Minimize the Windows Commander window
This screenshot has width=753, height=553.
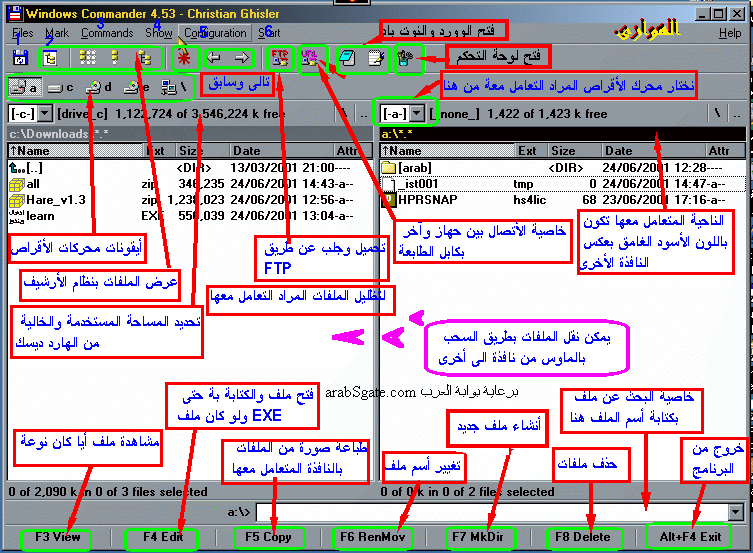703,13
